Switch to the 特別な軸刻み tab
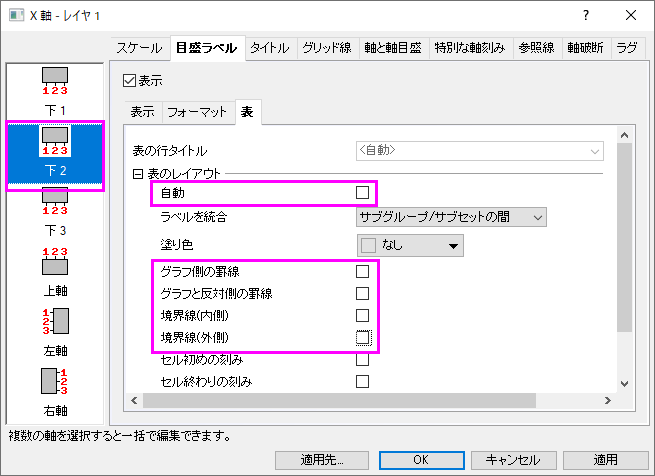 coord(470,48)
